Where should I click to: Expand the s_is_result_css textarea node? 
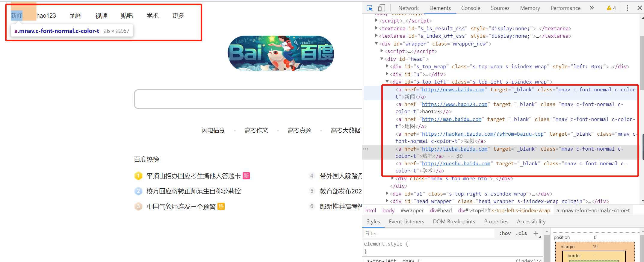(377, 28)
